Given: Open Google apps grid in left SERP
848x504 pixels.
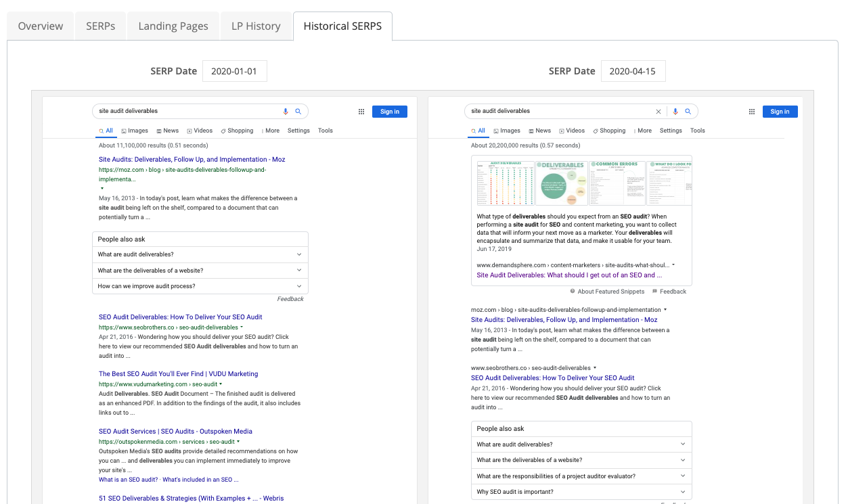Looking at the screenshot, I should 361,112.
